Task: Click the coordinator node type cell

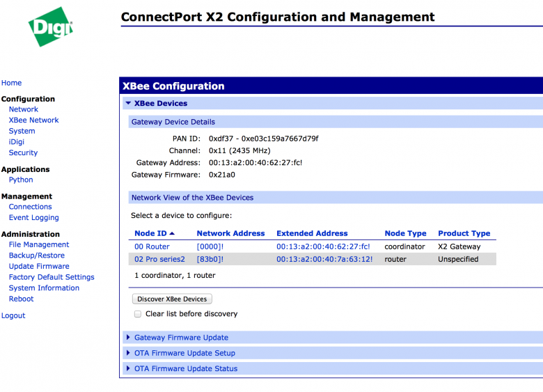Action: pyautogui.click(x=404, y=246)
